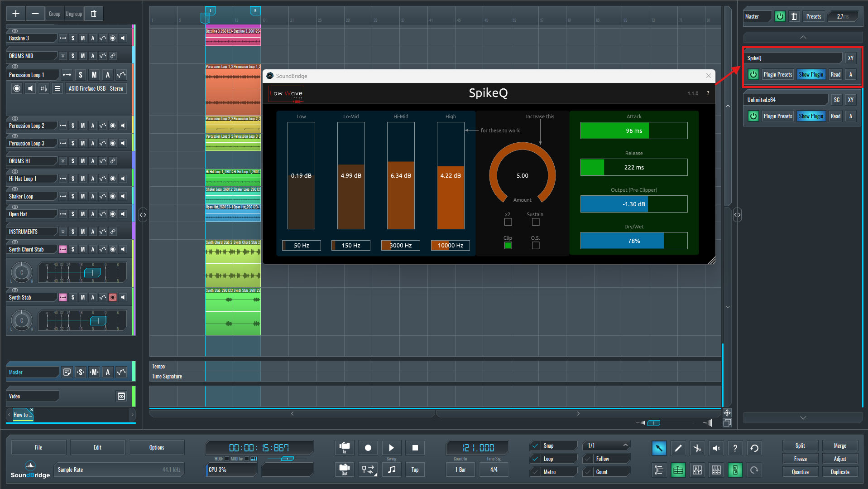
Task: Delete Master effect with trash icon
Action: [794, 16]
